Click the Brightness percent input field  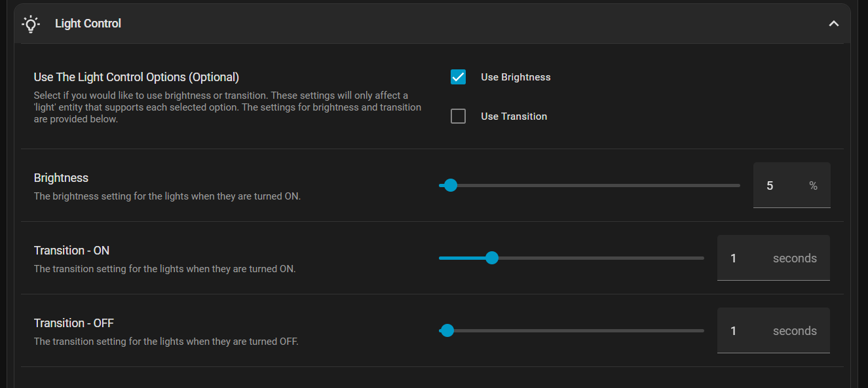[x=780, y=186]
